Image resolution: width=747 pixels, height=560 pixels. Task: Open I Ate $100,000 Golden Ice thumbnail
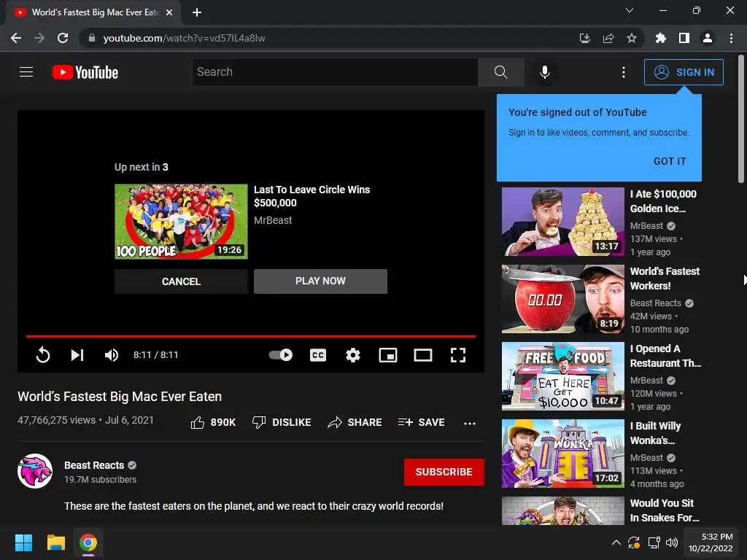(x=562, y=222)
